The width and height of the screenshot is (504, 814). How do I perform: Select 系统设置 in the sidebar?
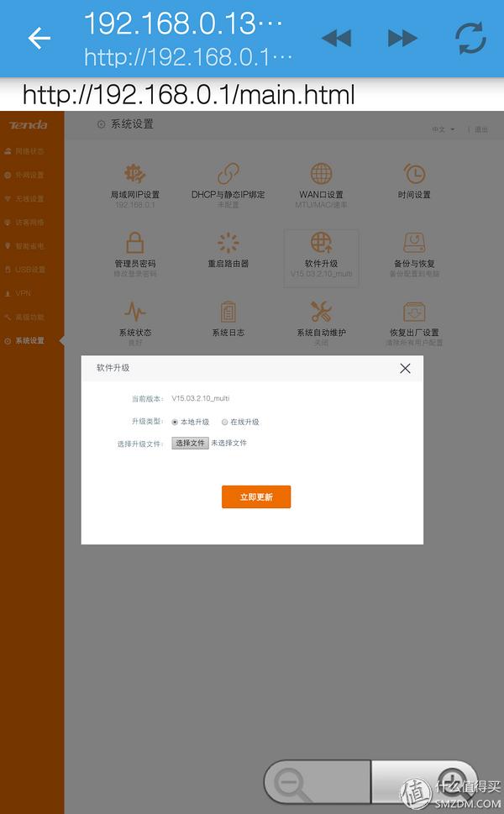click(24, 340)
